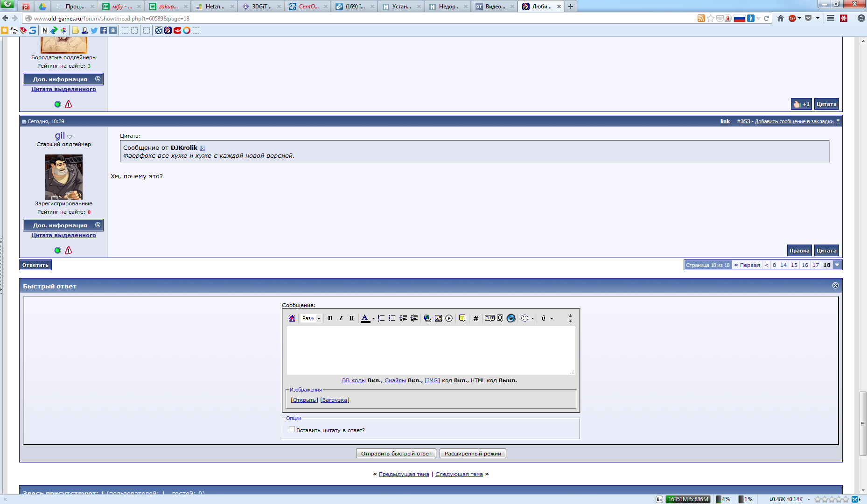867x504 pixels.
Task: Open the Firefox hamburger menu
Action: coord(831,18)
